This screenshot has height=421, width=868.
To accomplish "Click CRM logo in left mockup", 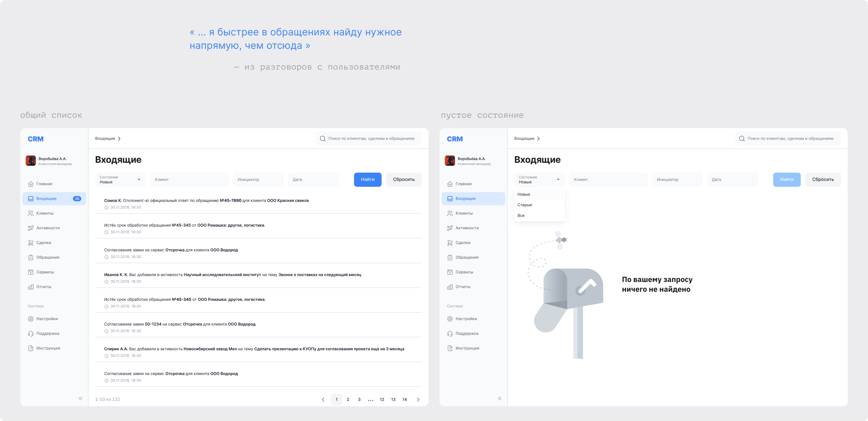I will [x=35, y=139].
